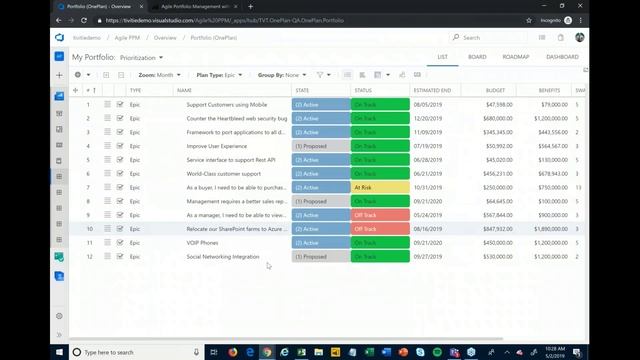The width and height of the screenshot is (640, 360).
Task: Open the Zoom: Month dropdown
Action: point(159,75)
